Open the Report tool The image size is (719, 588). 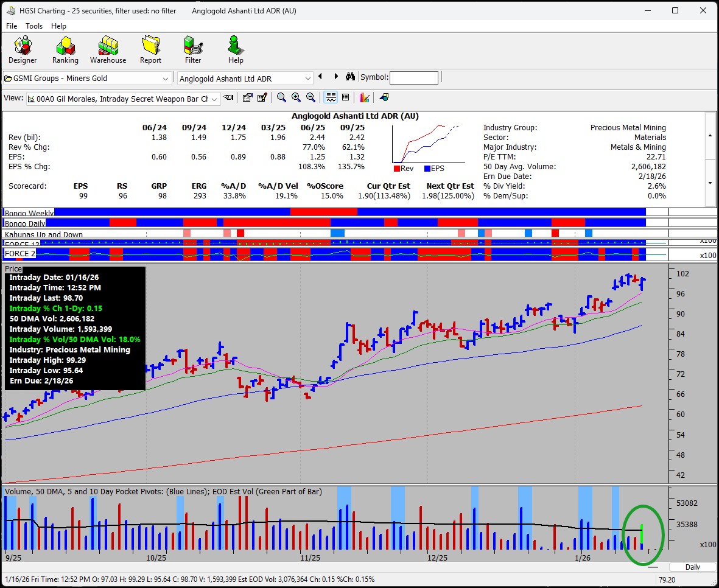[x=150, y=49]
